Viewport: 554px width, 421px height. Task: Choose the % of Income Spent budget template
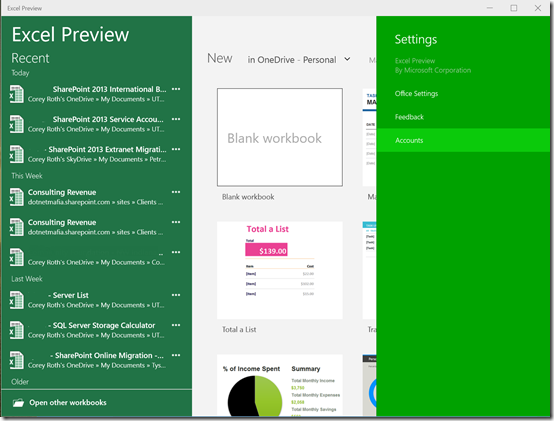pyautogui.click(x=279, y=385)
